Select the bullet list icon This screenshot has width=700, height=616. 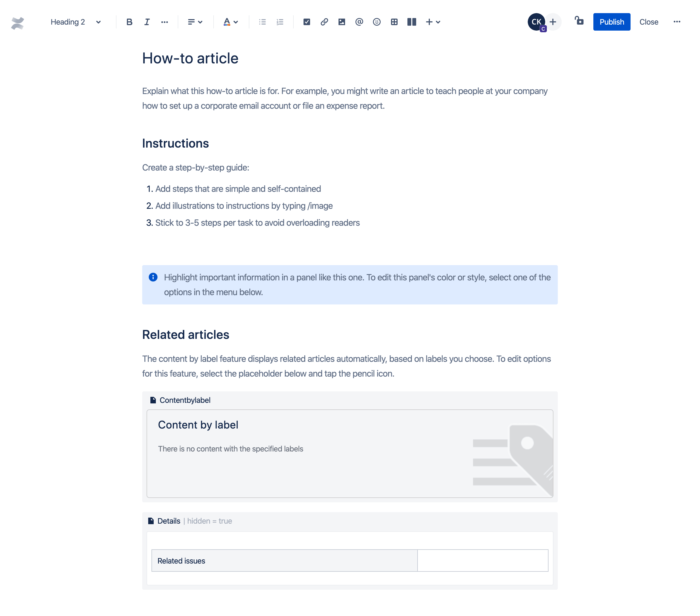(x=262, y=22)
